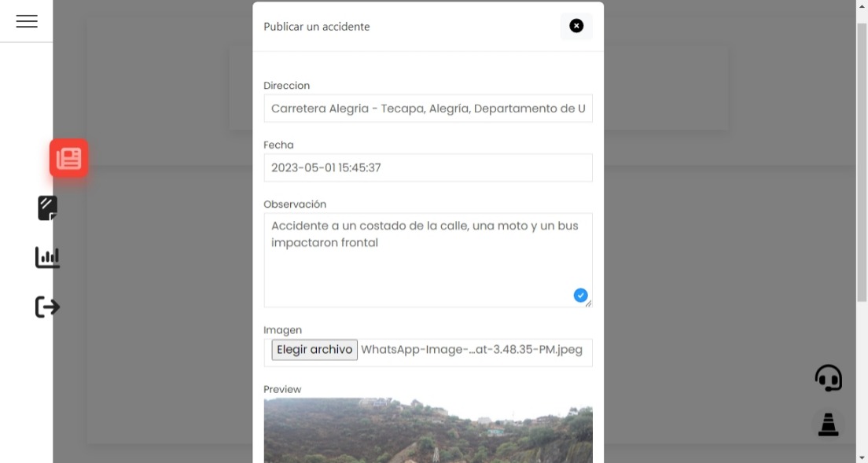This screenshot has width=868, height=463.
Task: Focus the Direccion address field
Action: pos(428,108)
